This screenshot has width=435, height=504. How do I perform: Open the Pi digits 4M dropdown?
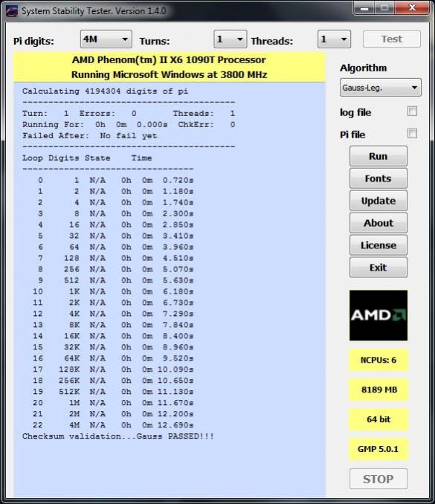(x=106, y=39)
